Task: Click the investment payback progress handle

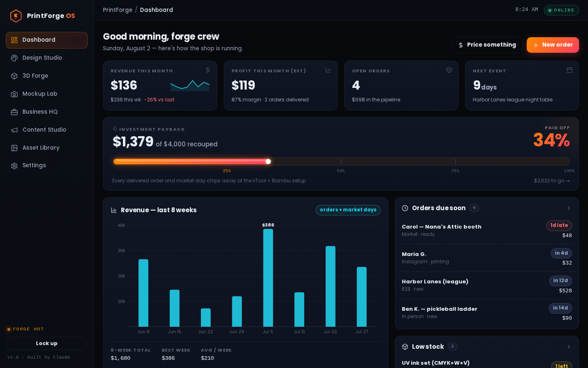Action: pos(268,162)
